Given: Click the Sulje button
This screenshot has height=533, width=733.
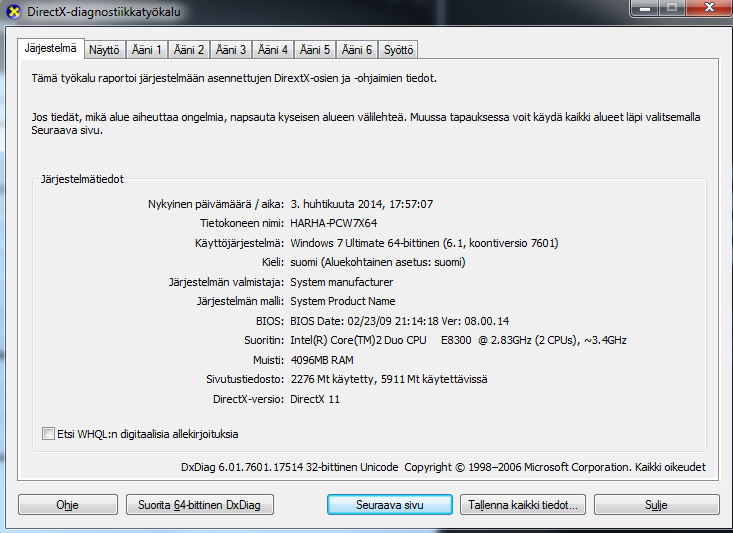Looking at the screenshot, I should coord(656,505).
